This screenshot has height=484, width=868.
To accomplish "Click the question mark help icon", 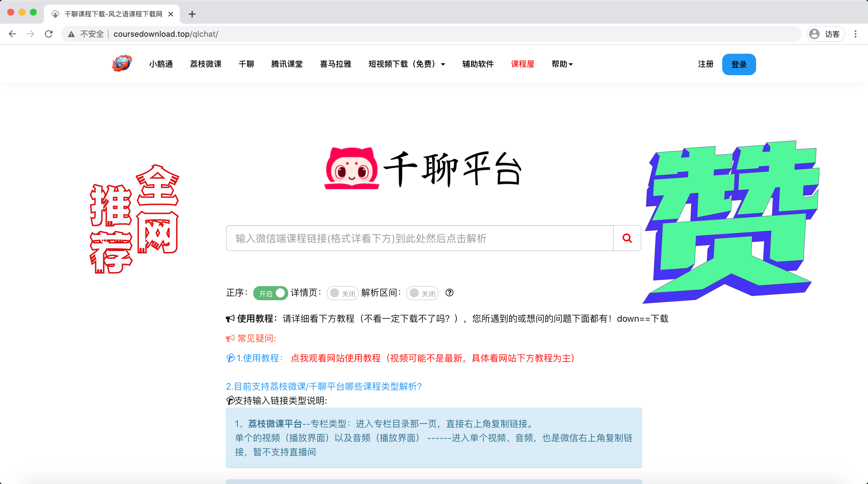I will coord(450,293).
